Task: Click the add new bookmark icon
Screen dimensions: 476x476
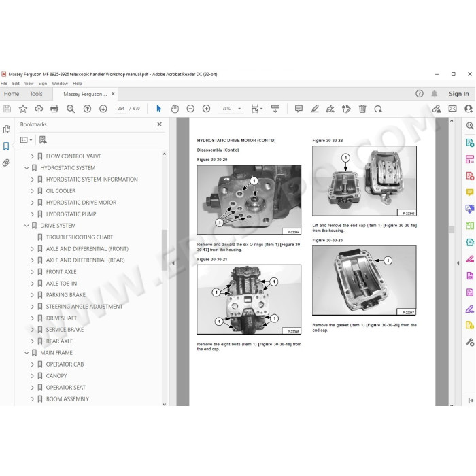Action: 43,139
